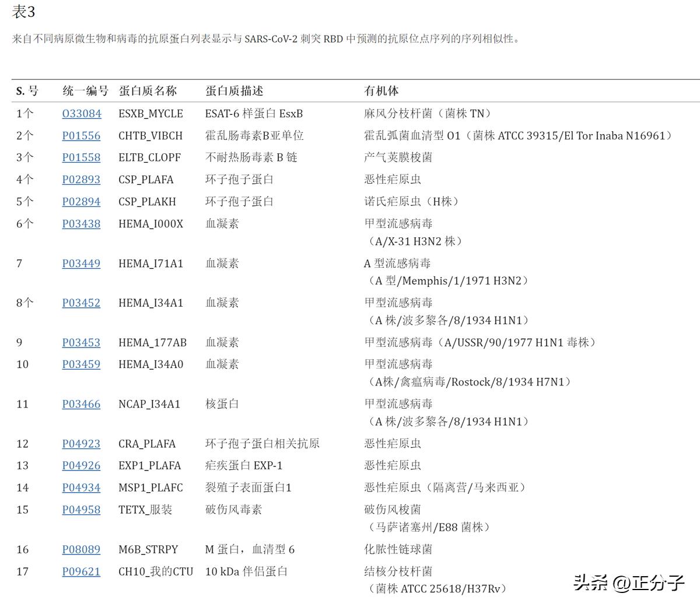Click the P01556 cholera toxin link

tap(81, 135)
